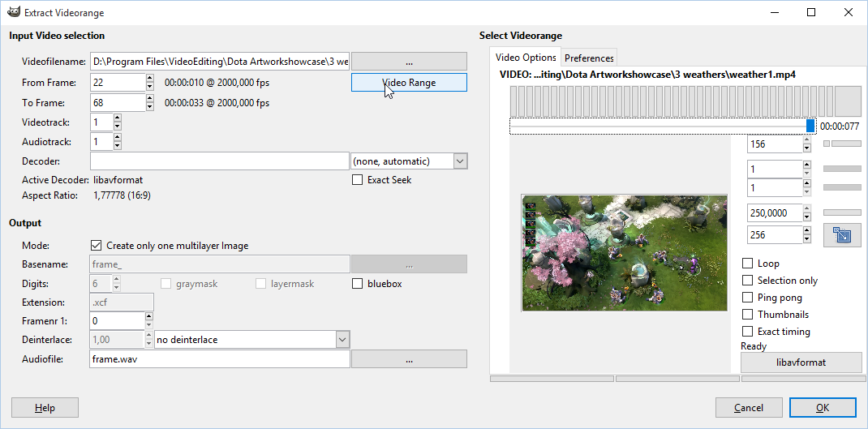
Task: Decrease the To Frame value
Action: coord(150,107)
